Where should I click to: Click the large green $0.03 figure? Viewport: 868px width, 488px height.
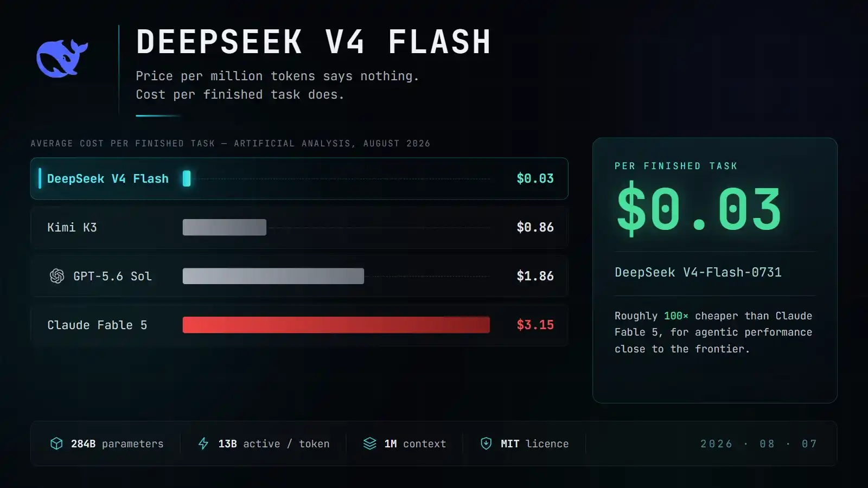(x=699, y=209)
